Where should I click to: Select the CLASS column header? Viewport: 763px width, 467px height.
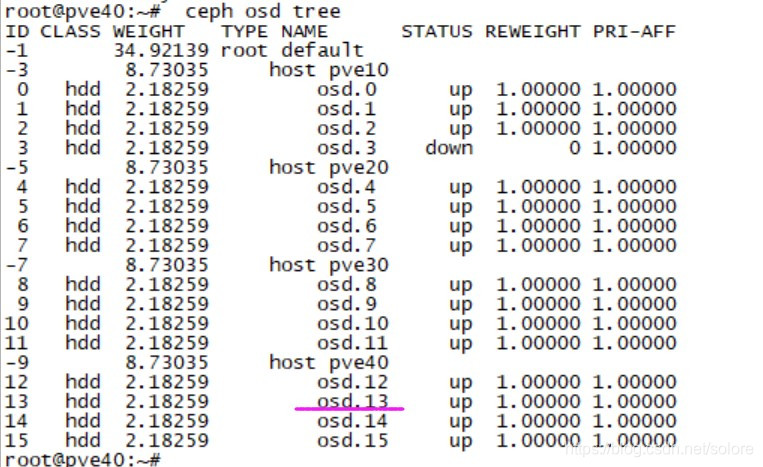tap(70, 32)
